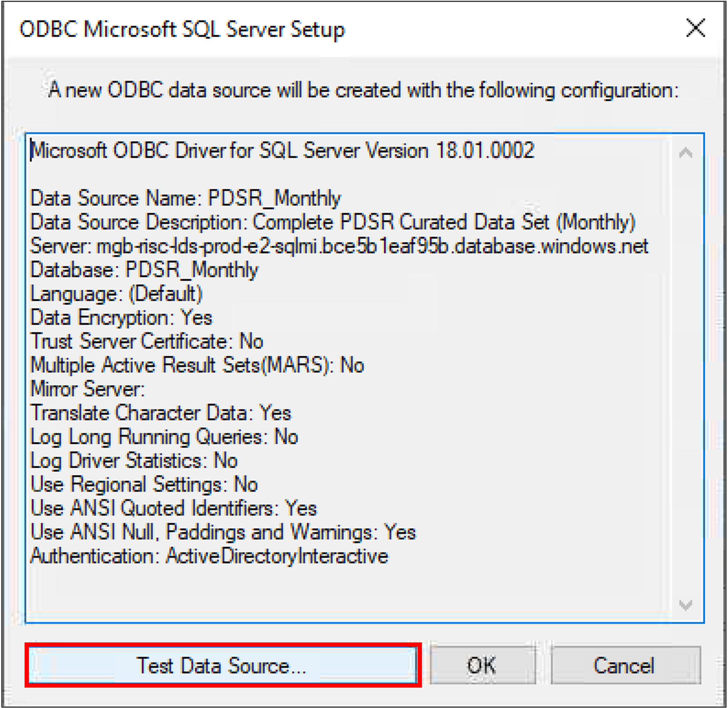This screenshot has width=728, height=708.
Task: Click the Use Regional Settings: No line
Action: coord(144,484)
